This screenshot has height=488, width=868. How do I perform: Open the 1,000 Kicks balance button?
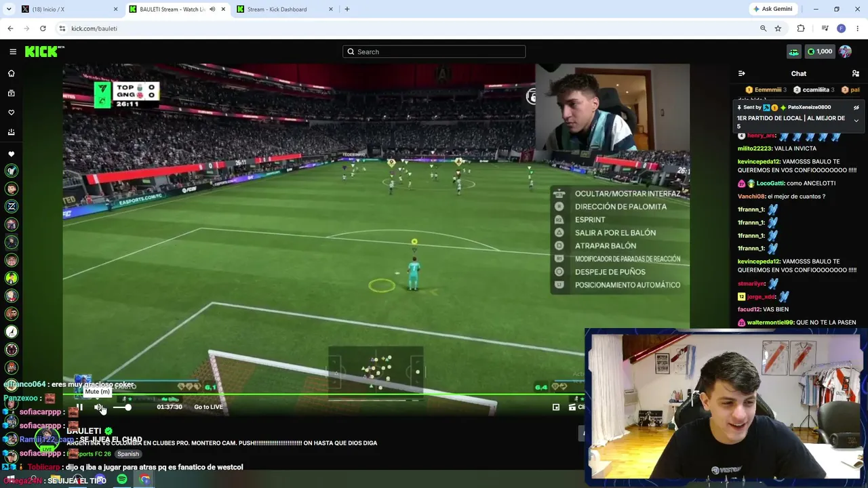[820, 52]
